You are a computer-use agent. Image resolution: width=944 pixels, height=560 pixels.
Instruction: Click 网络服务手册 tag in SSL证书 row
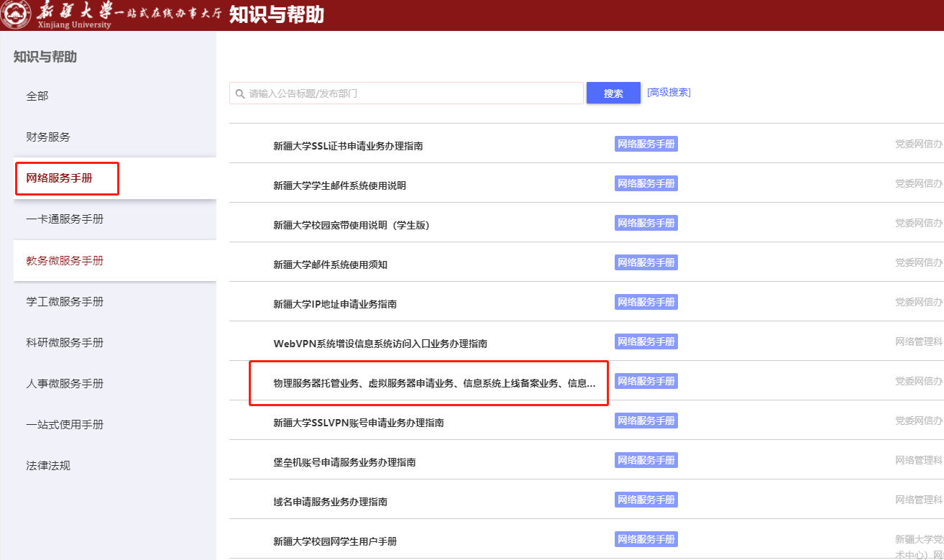646,144
